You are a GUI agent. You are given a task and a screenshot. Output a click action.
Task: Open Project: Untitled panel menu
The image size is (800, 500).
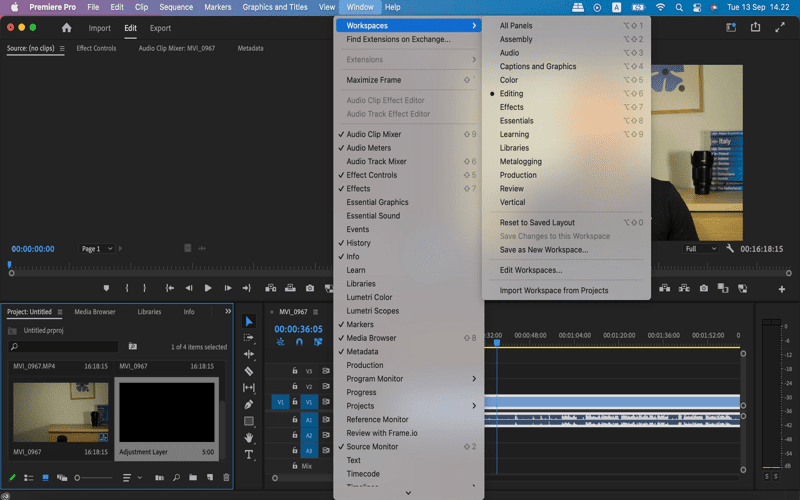[60, 312]
